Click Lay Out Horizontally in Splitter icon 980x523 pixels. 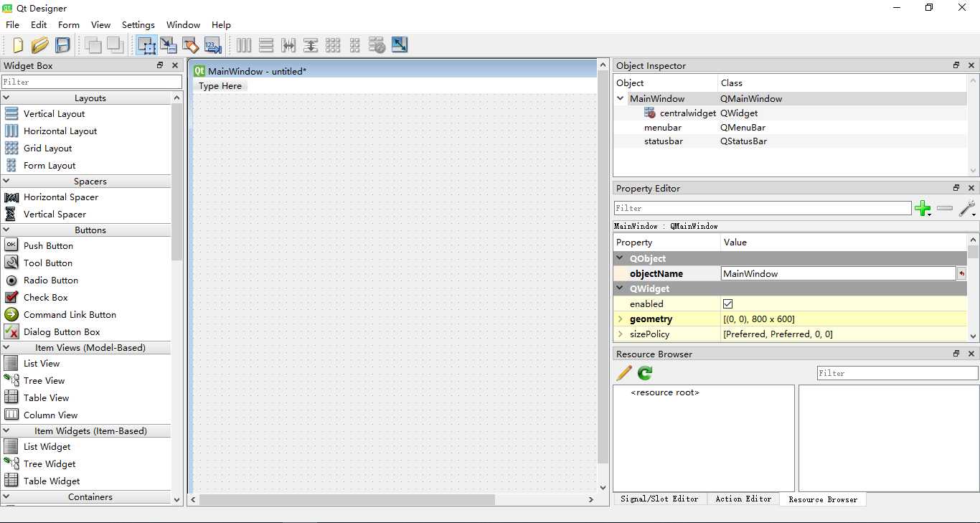click(x=288, y=45)
